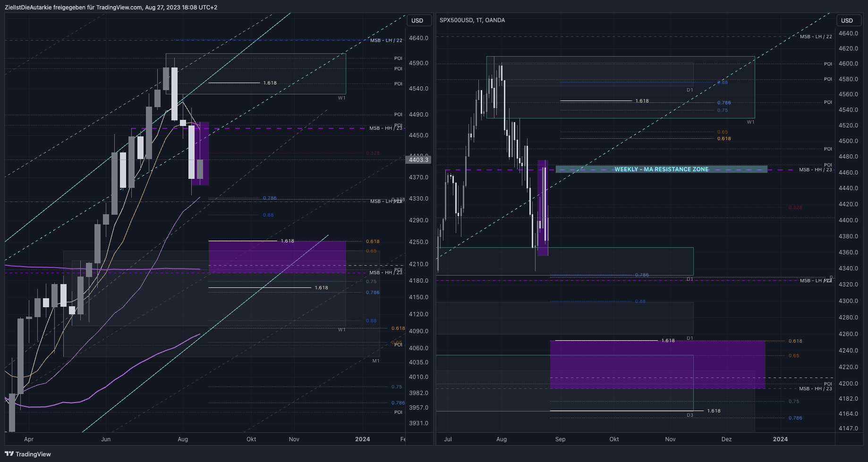Click the 4060.0 price axis label
Viewport: 868px width, 462px height.
(x=418, y=348)
